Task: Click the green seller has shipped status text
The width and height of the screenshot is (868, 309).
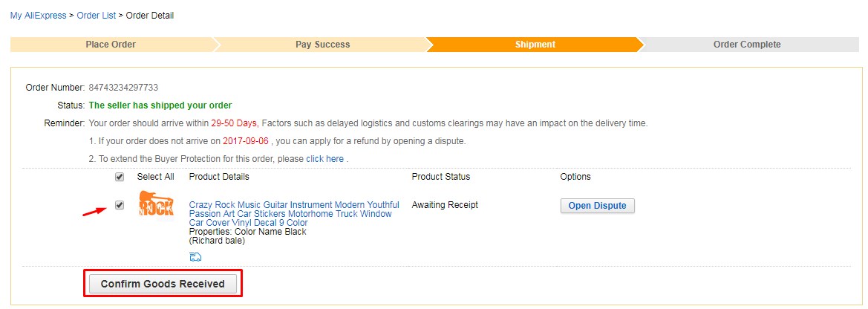Action: tap(160, 105)
